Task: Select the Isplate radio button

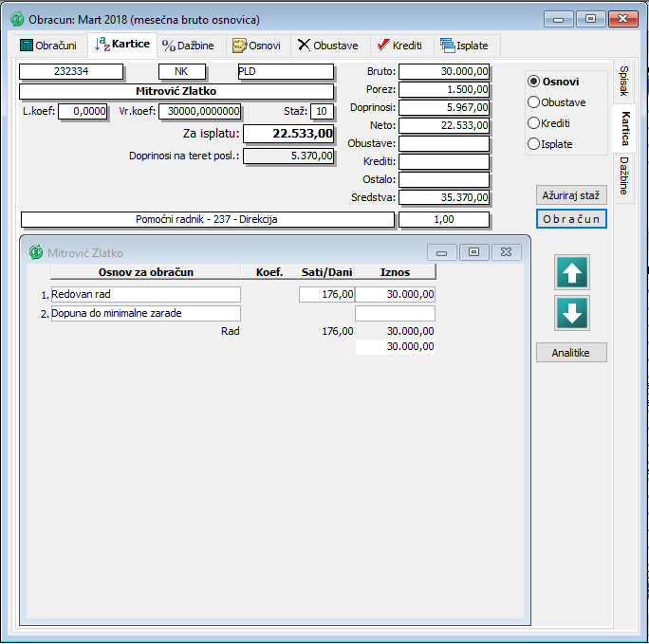Action: click(x=550, y=144)
